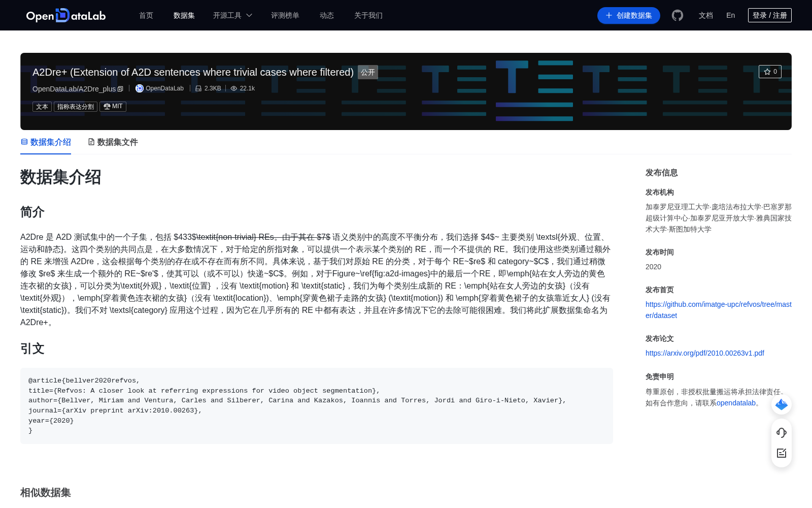Click the 发布信息 heading
Viewport: 812px width, 508px height.
tap(662, 173)
